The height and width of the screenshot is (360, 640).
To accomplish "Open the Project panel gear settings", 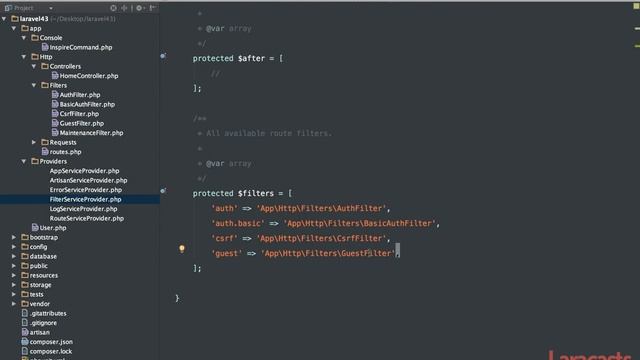I will pos(139,8).
